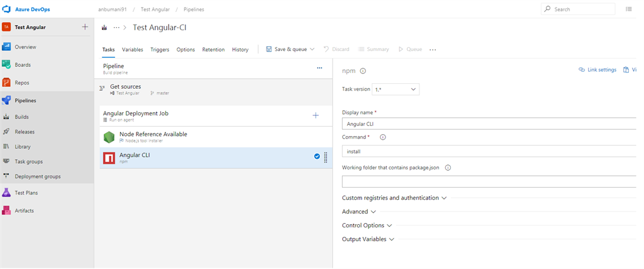The image size is (644, 269).
Task: Toggle the blue checkmark on Angular CLI task
Action: pyautogui.click(x=317, y=156)
